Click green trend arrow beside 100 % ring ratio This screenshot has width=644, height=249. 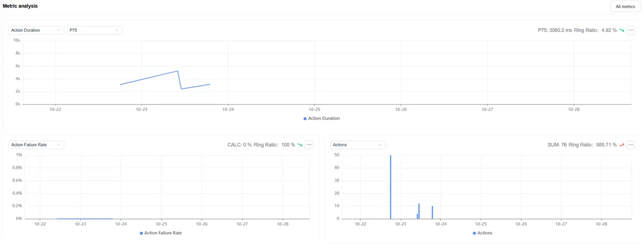300,145
